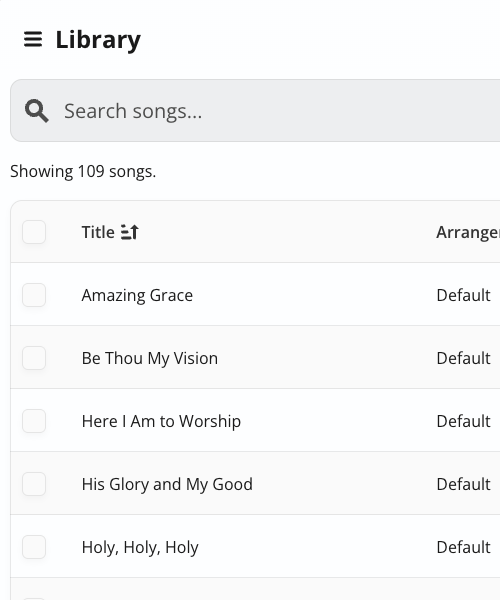Open His Glory and My Good
Viewport: 500px width, 600px height.
[167, 484]
